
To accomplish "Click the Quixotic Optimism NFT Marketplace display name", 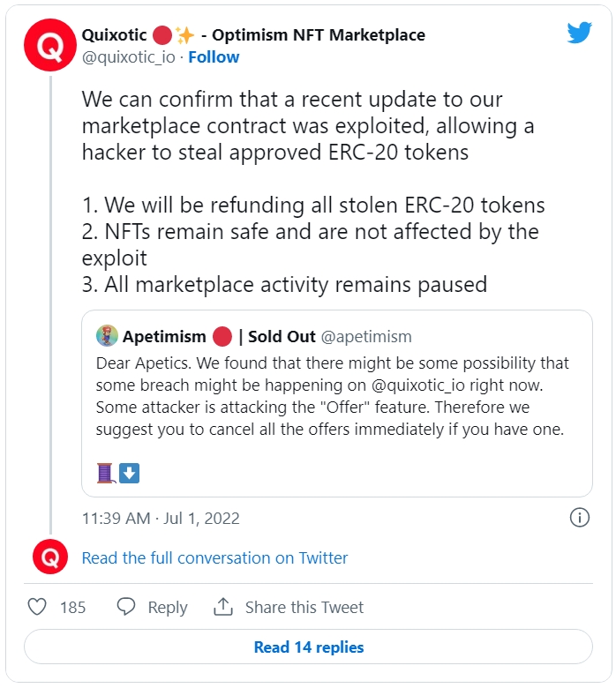I will pos(253,35).
